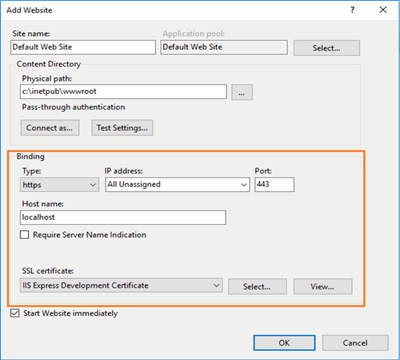Viewport: 400px width, 360px height.
Task: Focus the Site name text field
Action: (x=83, y=47)
